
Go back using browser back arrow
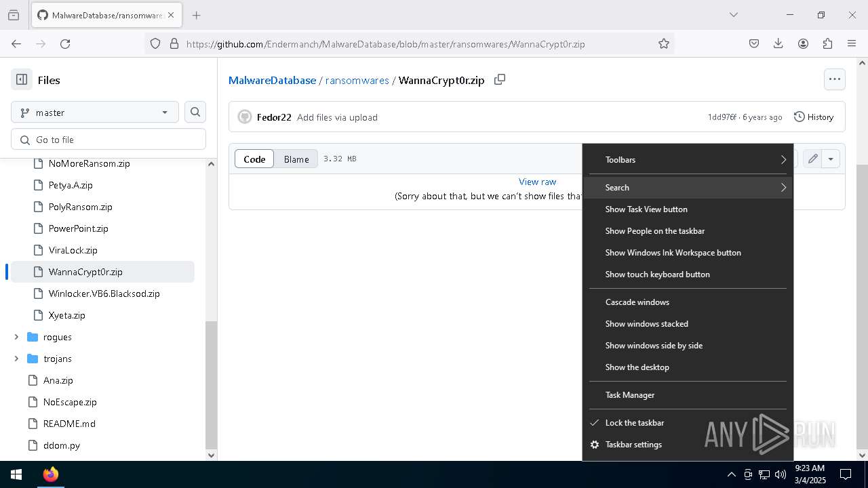(16, 43)
